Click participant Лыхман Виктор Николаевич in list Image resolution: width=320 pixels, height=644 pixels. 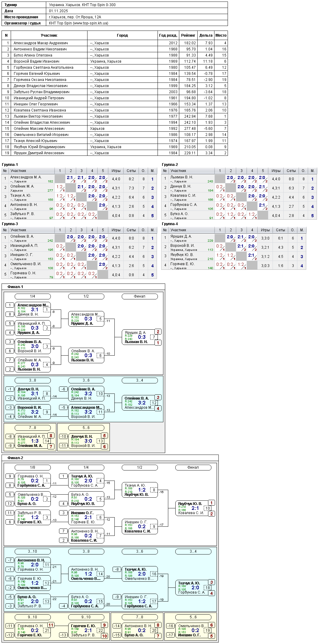click(38, 116)
